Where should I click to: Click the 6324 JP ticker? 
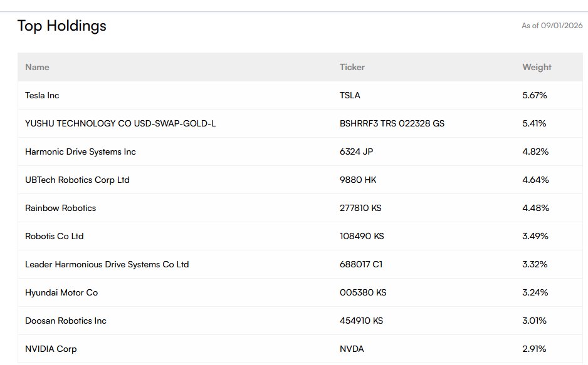click(356, 152)
